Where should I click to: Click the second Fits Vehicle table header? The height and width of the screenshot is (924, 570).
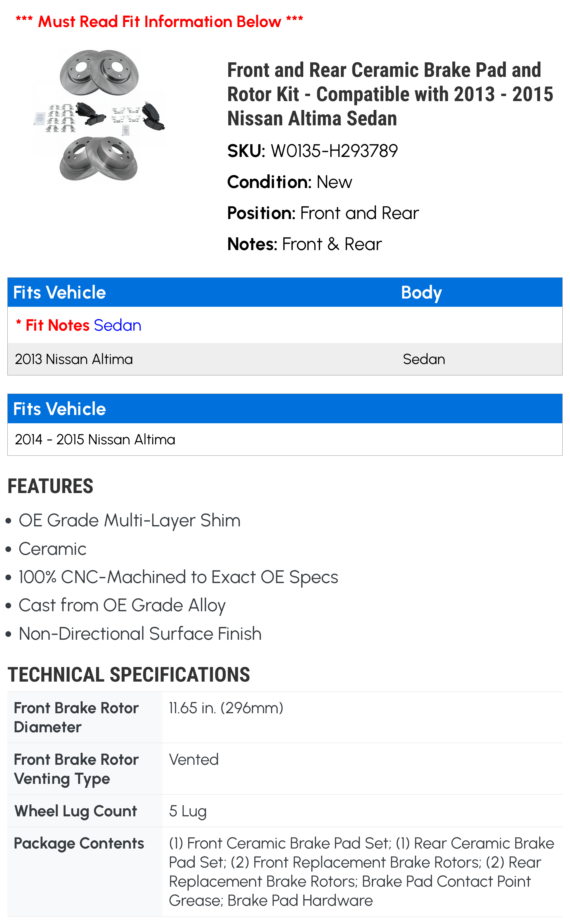60,409
